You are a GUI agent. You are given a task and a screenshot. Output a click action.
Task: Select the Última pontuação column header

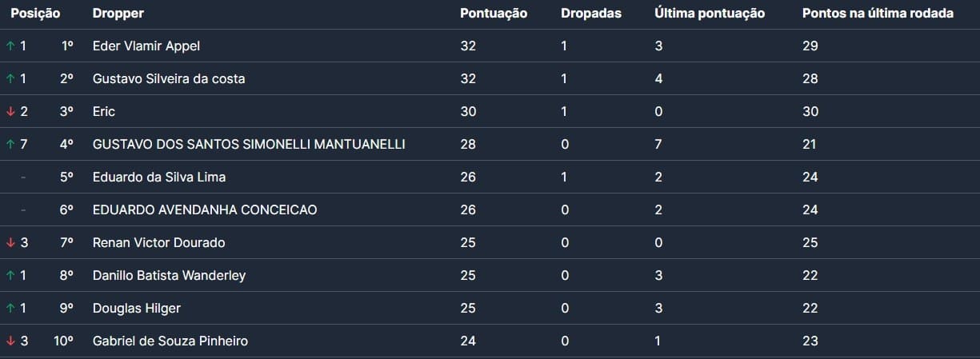pos(710,14)
